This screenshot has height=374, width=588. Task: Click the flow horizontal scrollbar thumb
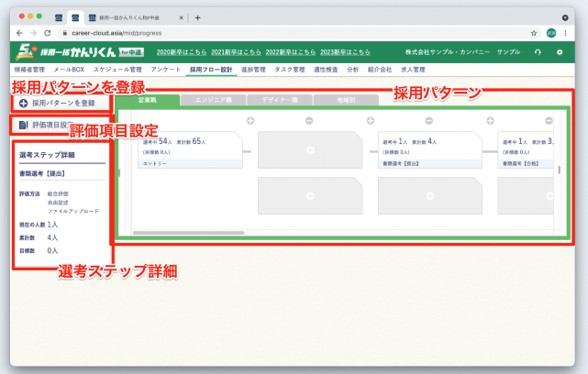click(189, 233)
